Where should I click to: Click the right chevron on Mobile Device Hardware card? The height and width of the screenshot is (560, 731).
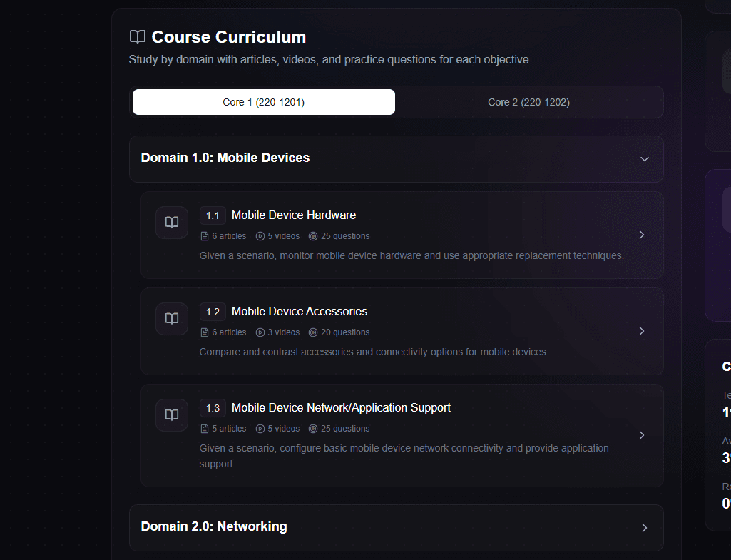(x=641, y=235)
